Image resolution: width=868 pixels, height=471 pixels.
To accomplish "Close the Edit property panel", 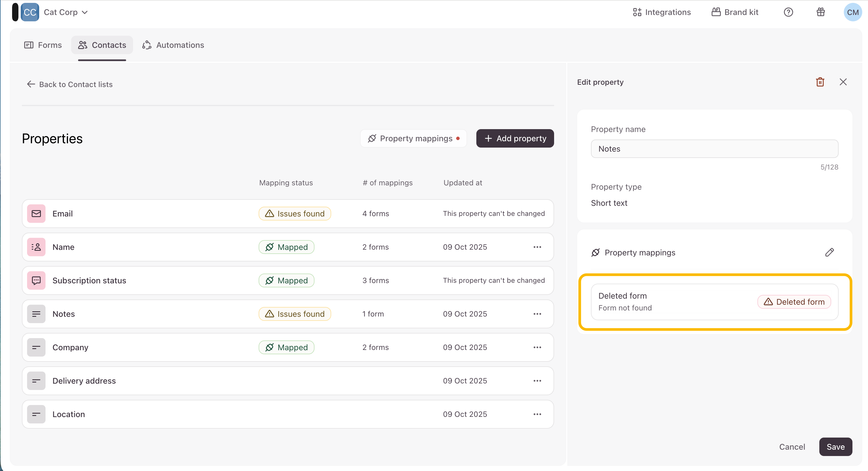I will (843, 82).
